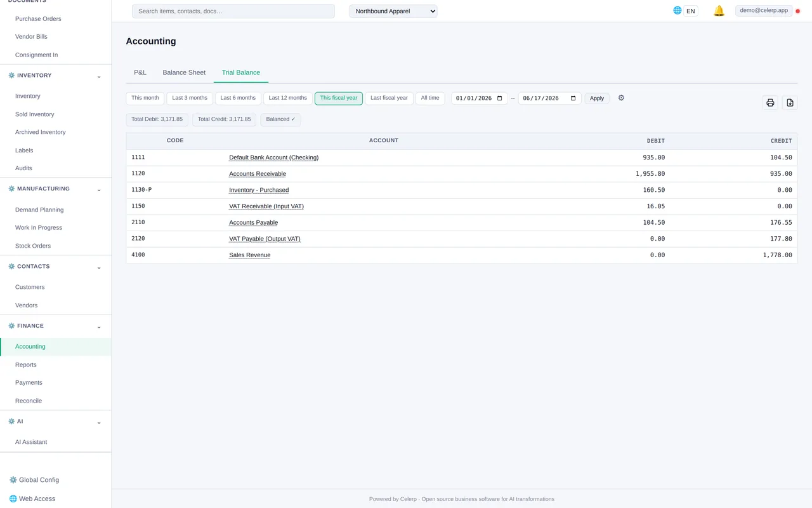Click the globe language icon
Screen dimensions: 812x508
point(677,10)
